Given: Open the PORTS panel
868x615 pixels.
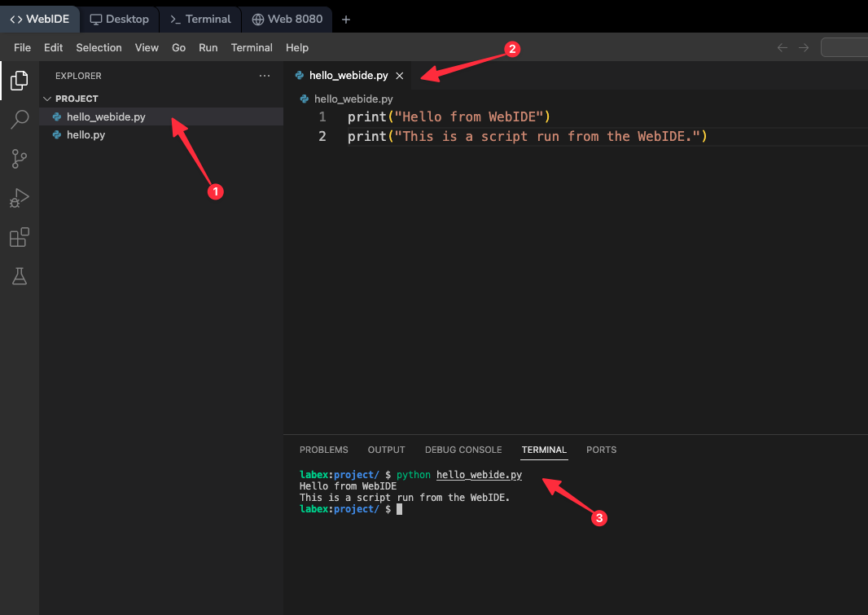Looking at the screenshot, I should (601, 450).
